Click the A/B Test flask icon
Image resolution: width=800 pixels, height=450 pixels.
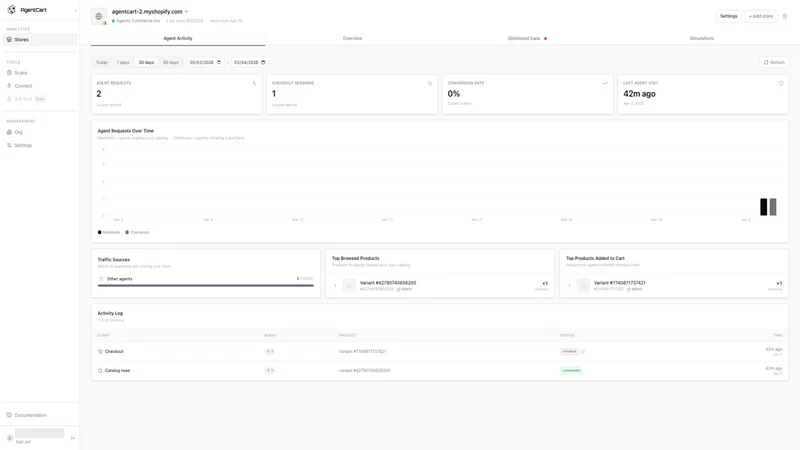(x=9, y=99)
